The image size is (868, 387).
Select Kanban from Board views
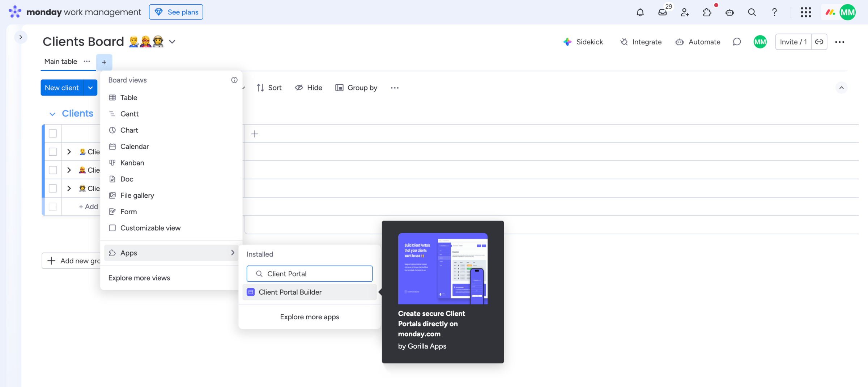point(132,163)
